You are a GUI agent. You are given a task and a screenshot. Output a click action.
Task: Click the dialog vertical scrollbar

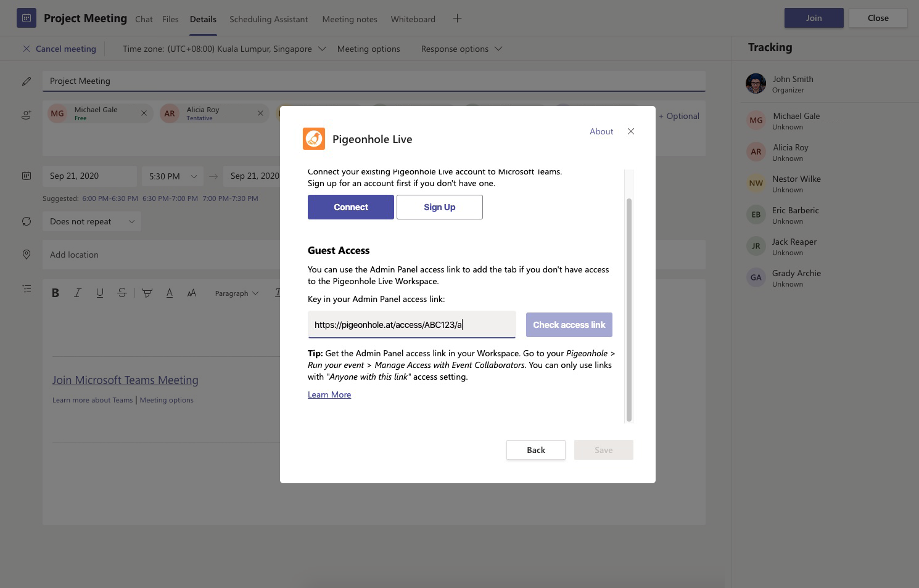(x=629, y=309)
